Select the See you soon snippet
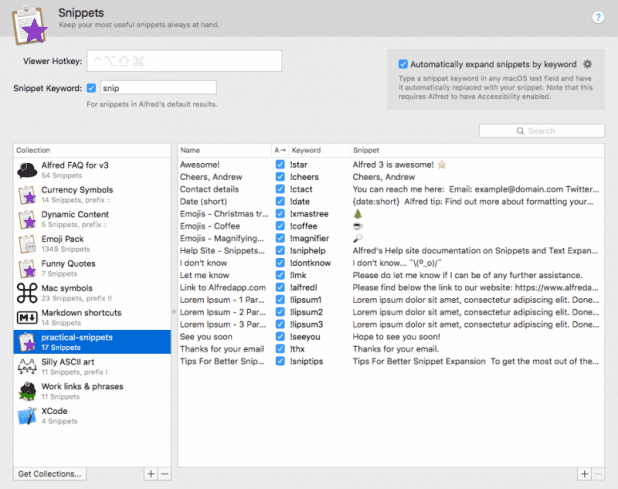The height and width of the screenshot is (489, 618). (391, 337)
